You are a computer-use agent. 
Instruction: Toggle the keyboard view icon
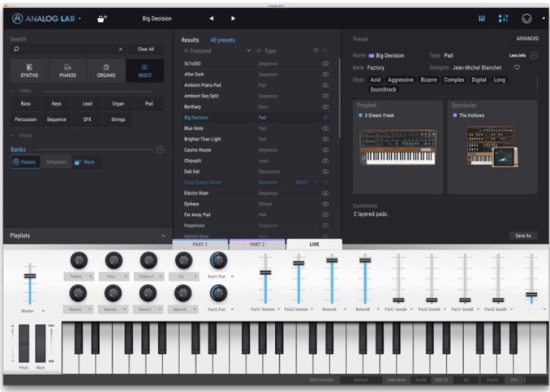[x=482, y=19]
